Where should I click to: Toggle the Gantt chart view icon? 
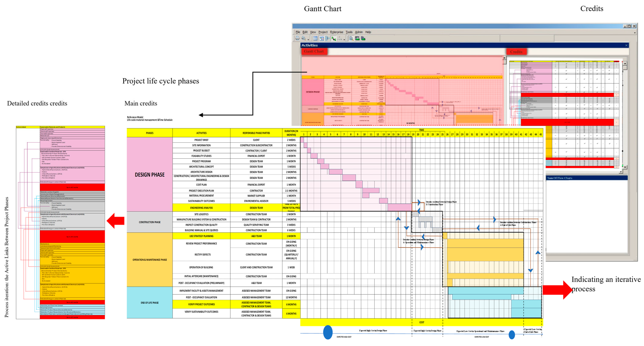(x=321, y=38)
